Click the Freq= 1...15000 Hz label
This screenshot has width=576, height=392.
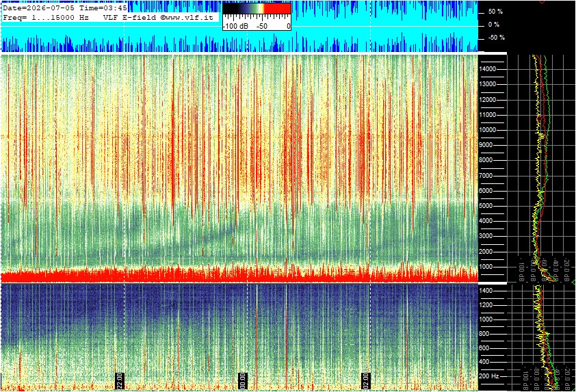46,18
